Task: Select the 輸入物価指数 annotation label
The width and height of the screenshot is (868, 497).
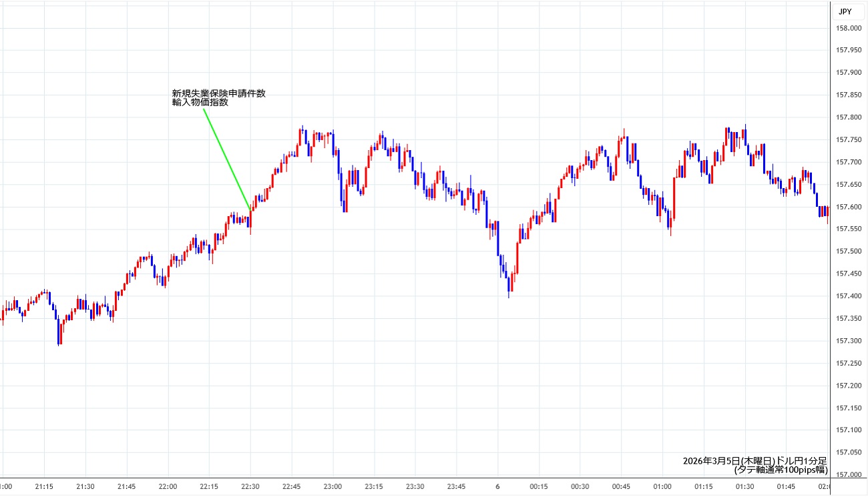Action: (200, 103)
